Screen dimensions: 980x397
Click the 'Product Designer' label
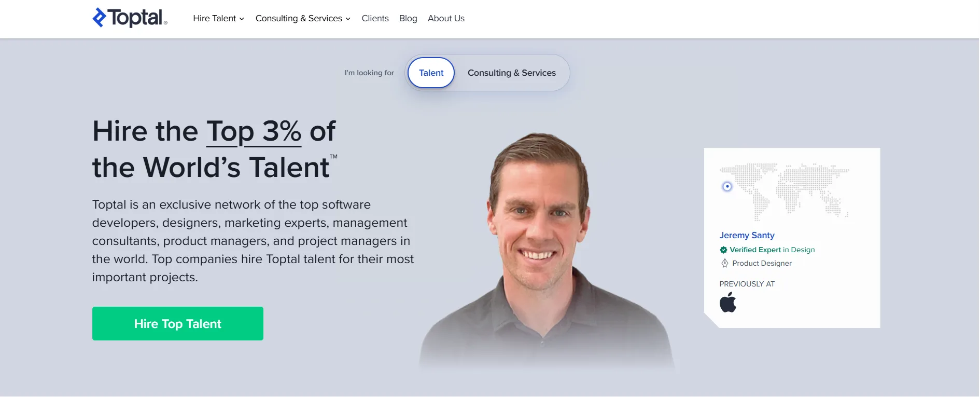coord(762,263)
